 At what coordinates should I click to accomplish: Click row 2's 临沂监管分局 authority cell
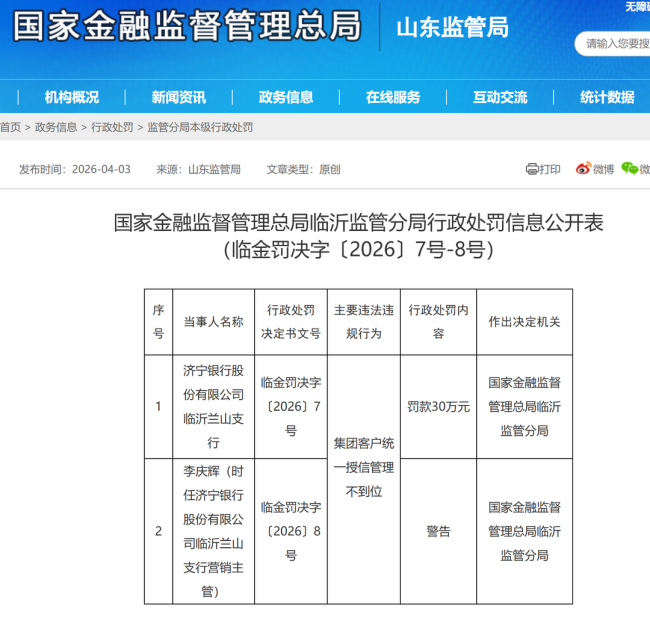524,531
